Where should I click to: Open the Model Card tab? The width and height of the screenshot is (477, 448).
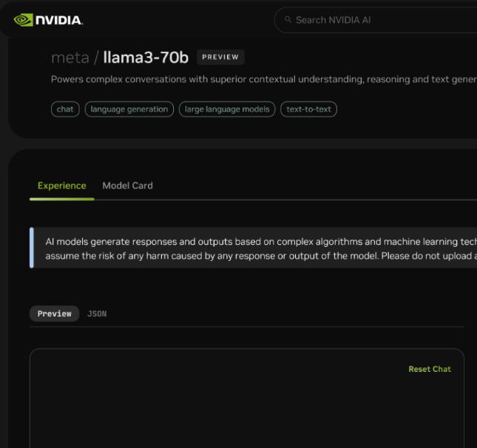(127, 186)
